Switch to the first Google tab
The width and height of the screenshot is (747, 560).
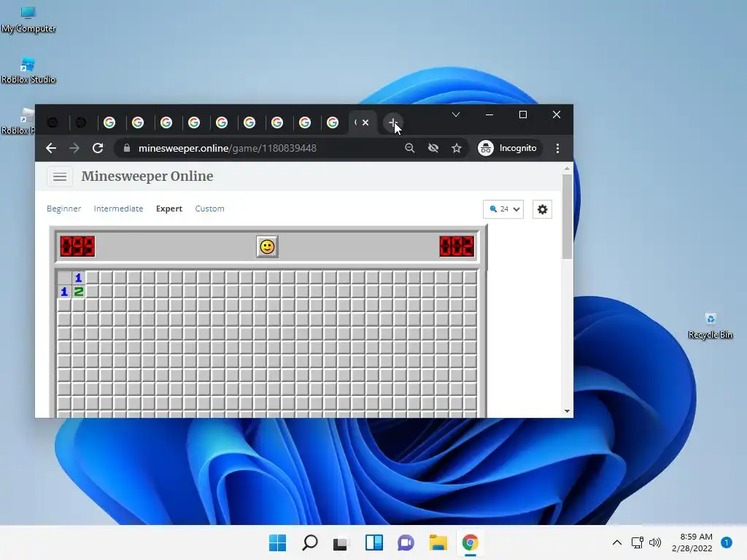tap(109, 122)
